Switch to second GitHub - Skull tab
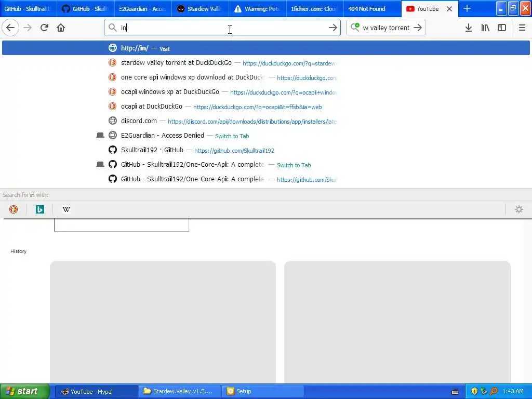The width and height of the screenshot is (532, 399). 86,9
